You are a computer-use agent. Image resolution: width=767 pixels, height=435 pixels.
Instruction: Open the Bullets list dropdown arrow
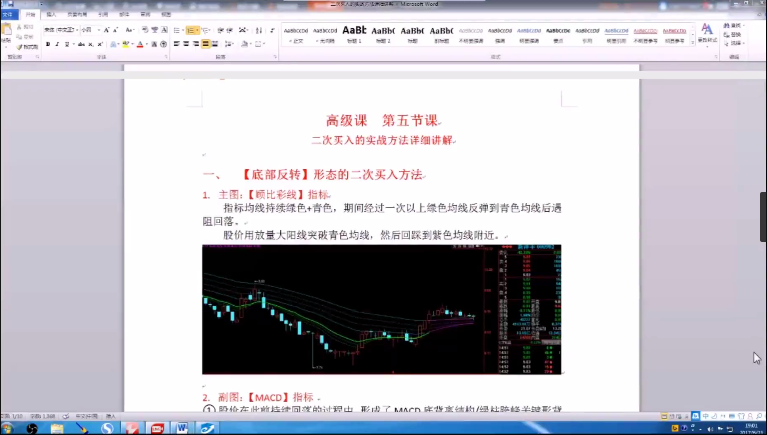pyautogui.click(x=183, y=30)
